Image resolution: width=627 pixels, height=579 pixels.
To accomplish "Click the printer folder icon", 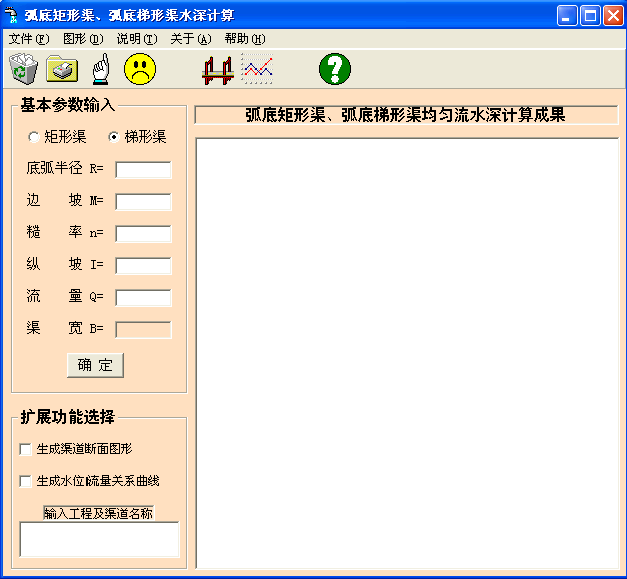I will [62, 69].
